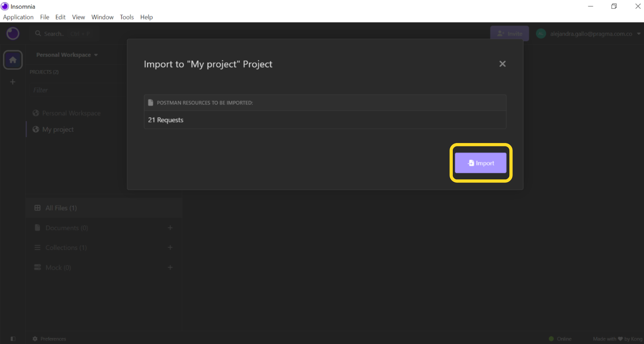Click the Home icon in sidebar

click(x=13, y=60)
